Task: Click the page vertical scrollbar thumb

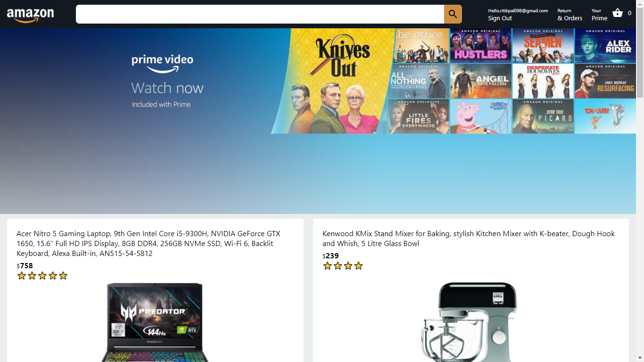Action: (x=640, y=53)
